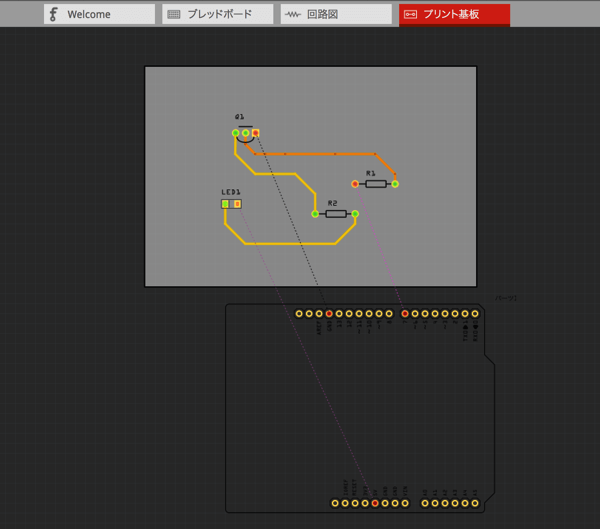Select the R2 resistor body
Screen dimensions: 600x529
[x=336, y=214]
